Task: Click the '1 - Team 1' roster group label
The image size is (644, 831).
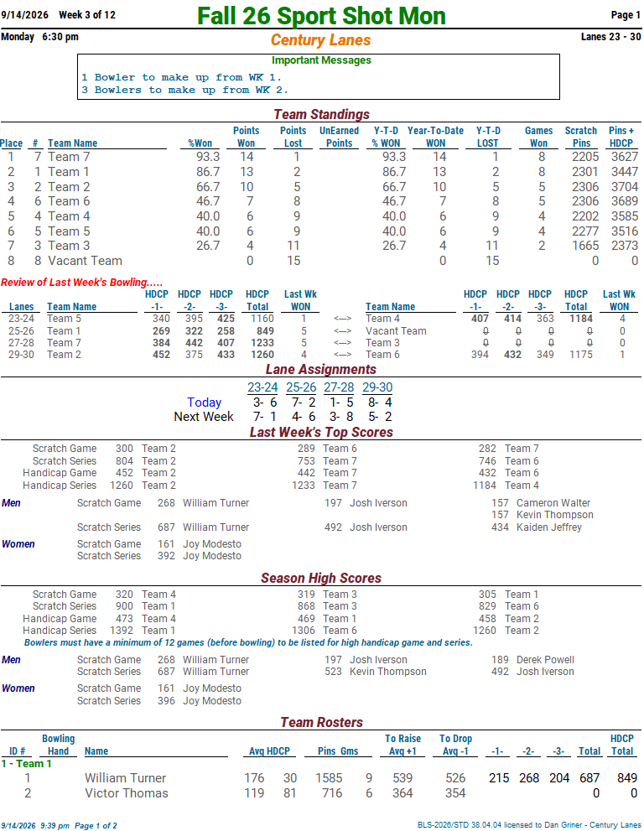Action: (x=27, y=764)
